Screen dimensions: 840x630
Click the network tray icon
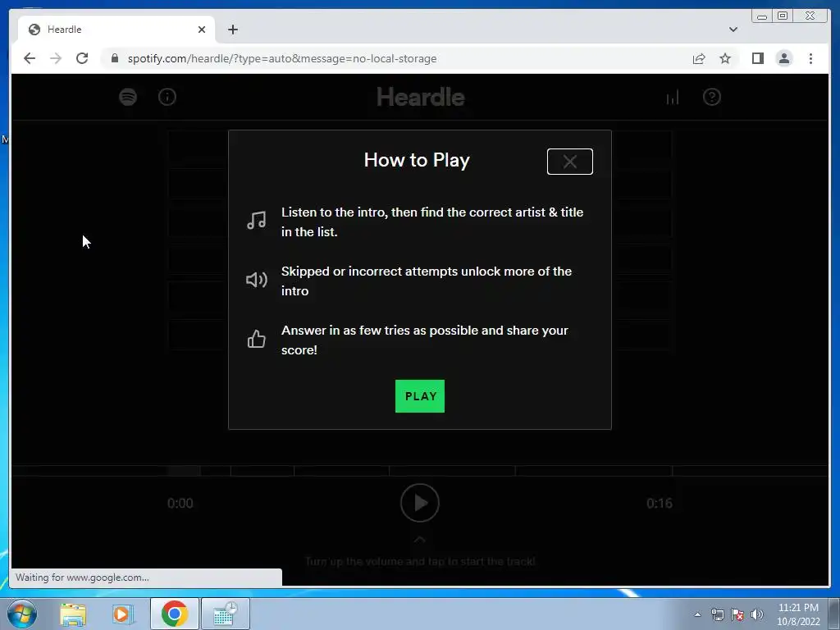(717, 614)
